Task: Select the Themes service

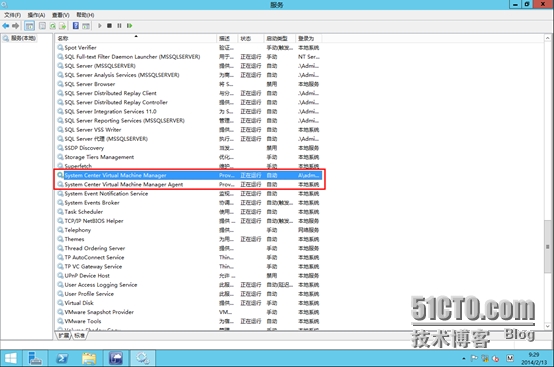Action: pyautogui.click(x=189, y=239)
